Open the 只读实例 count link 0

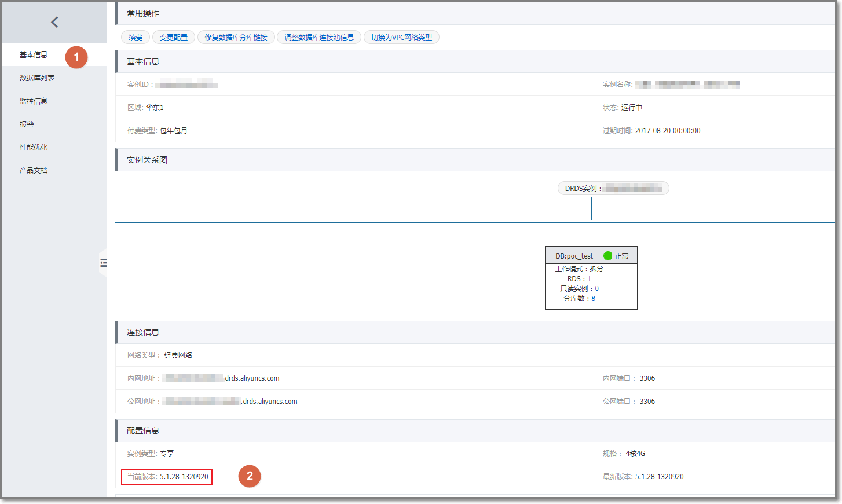pyautogui.click(x=597, y=289)
